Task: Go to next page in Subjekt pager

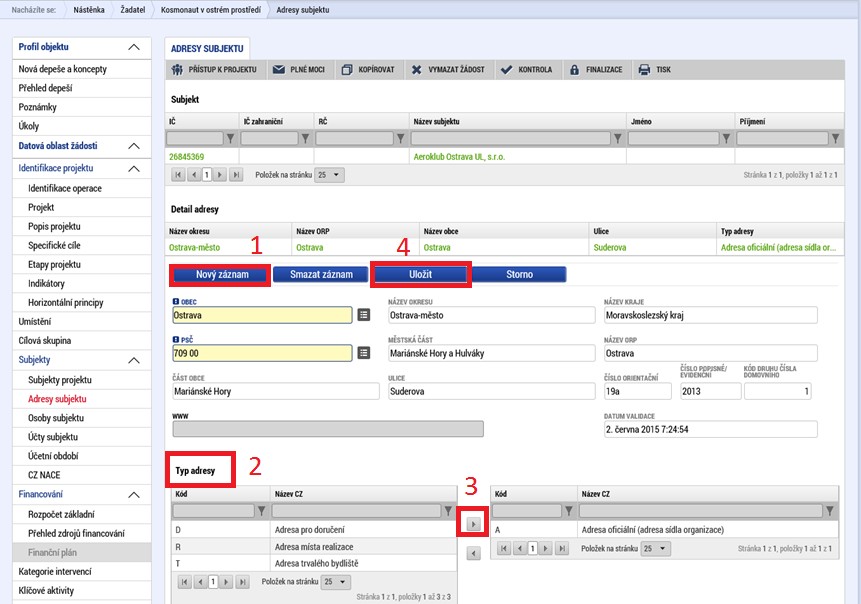Action: pyautogui.click(x=220, y=175)
